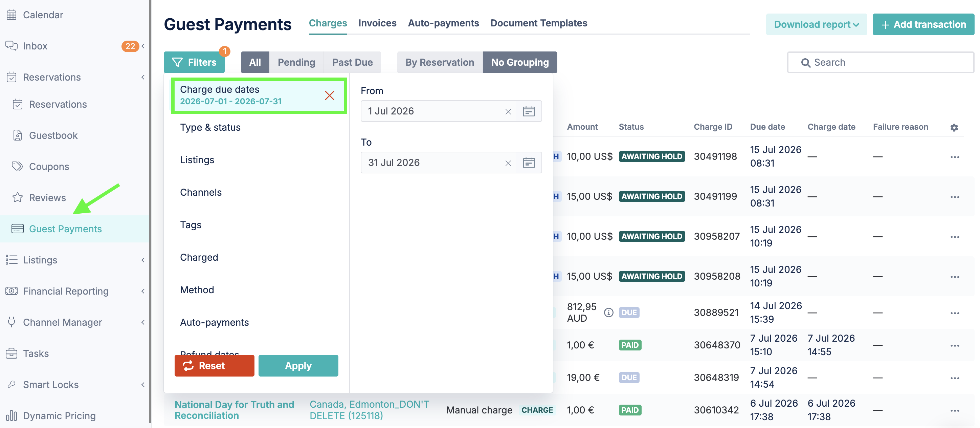Expand the Inbox submenu chevron

pos(143,46)
